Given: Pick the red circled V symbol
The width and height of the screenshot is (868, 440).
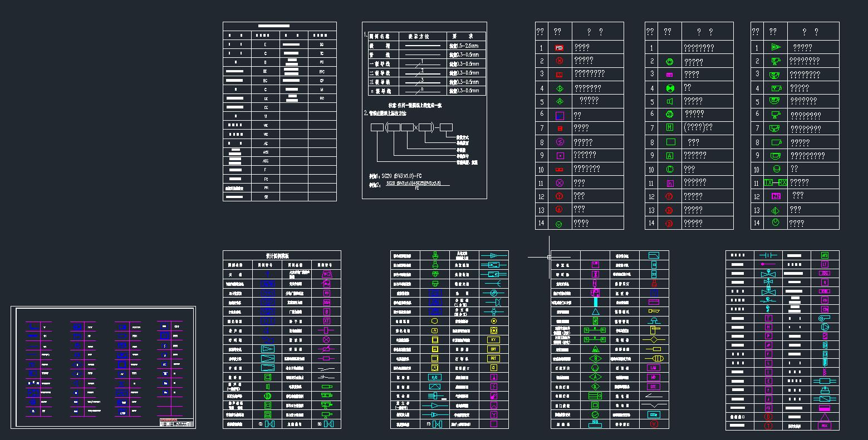Looking at the screenshot, I should [x=654, y=424].
